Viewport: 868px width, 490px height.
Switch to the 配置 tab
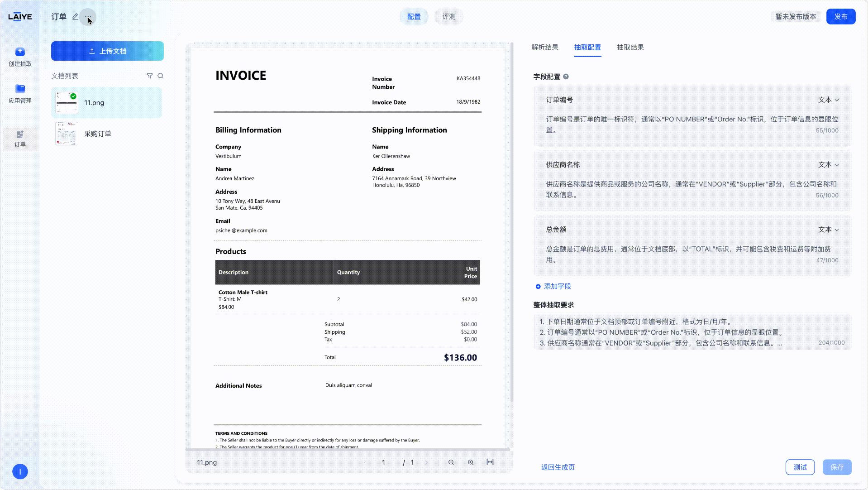(414, 17)
